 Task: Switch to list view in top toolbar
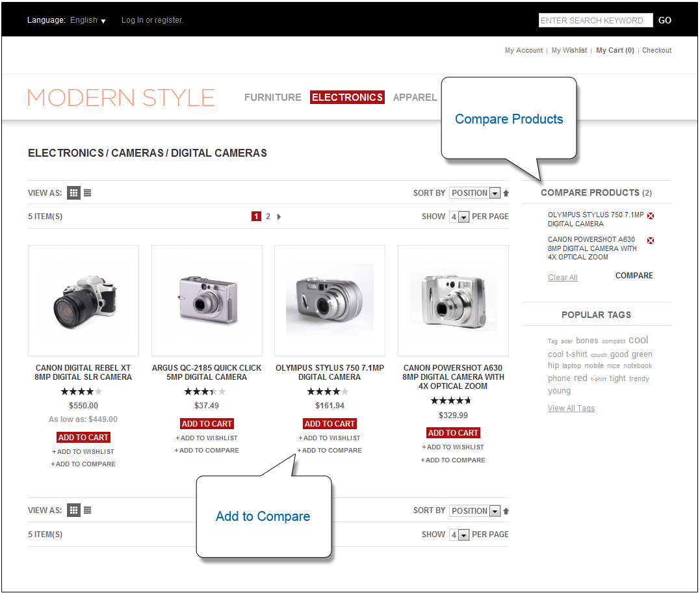(88, 193)
